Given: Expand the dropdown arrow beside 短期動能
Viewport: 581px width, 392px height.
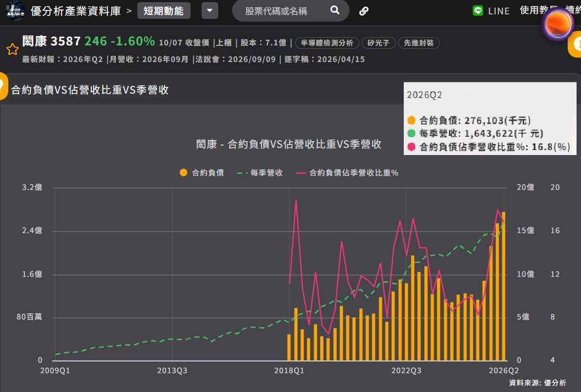Looking at the screenshot, I should 210,11.
